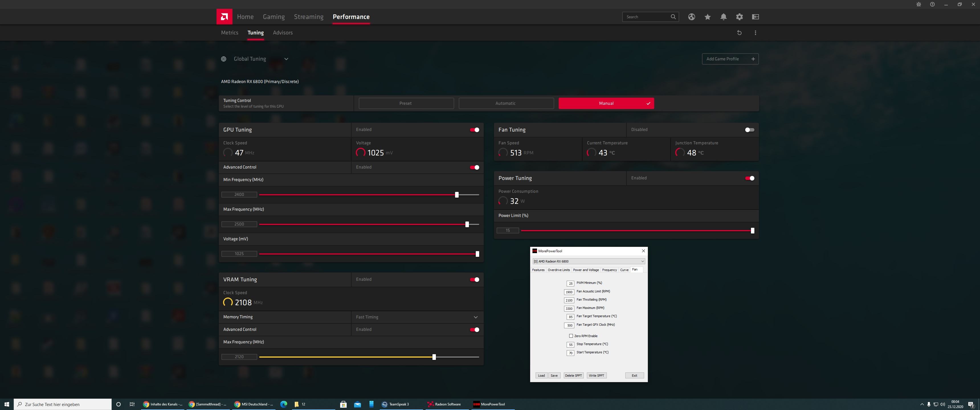The height and width of the screenshot is (410, 980).
Task: Click Add Game Profile button
Action: click(x=730, y=59)
